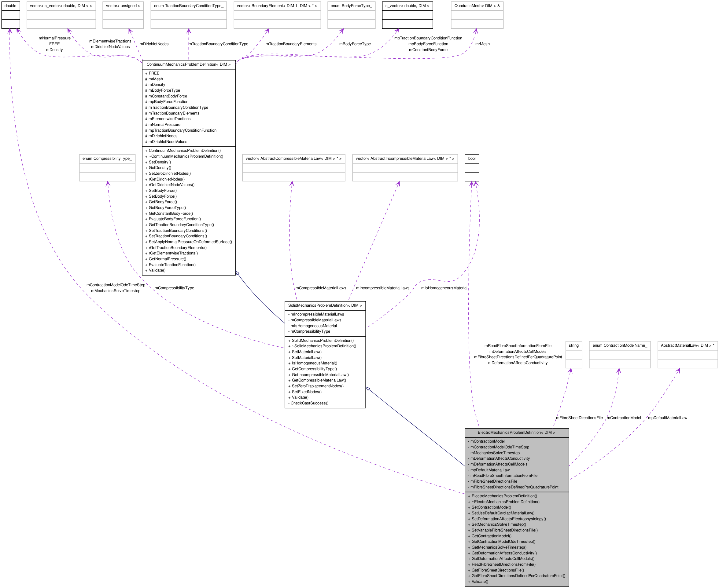Open ContinuumMechanicsProblemDefinition< DIM > class title
This screenshot has width=719, height=588.
[189, 65]
